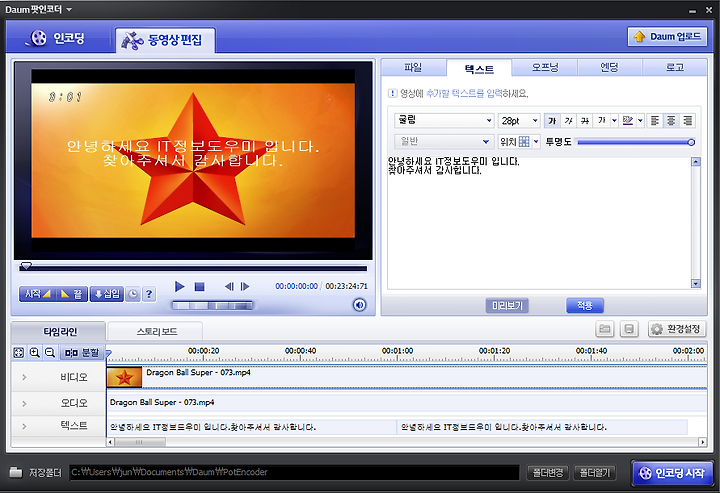Viewport: 720px width, 493px height.
Task: Align text to the center
Action: pos(671,121)
